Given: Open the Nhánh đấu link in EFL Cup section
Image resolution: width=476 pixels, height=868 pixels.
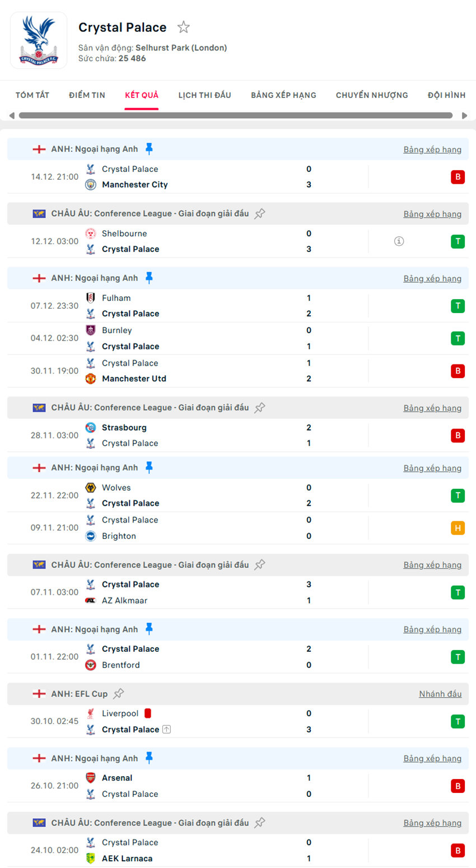Looking at the screenshot, I should (440, 693).
